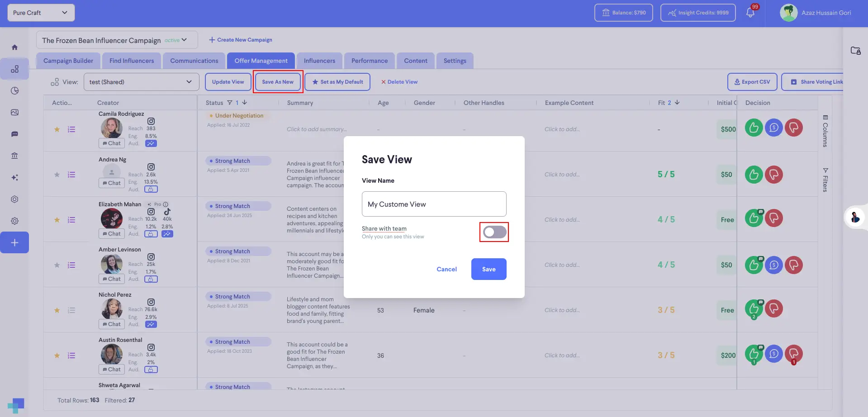
Task: Edit the View Name input field
Action: [x=434, y=204]
